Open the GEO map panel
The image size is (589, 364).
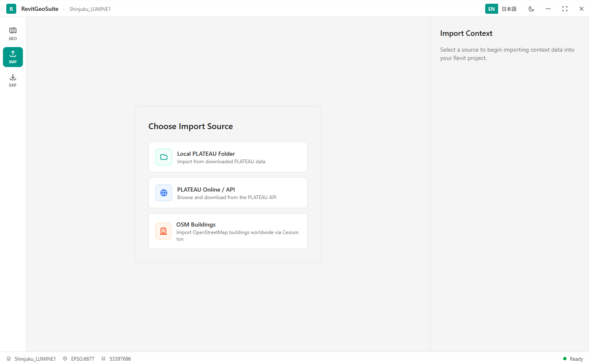point(13,34)
